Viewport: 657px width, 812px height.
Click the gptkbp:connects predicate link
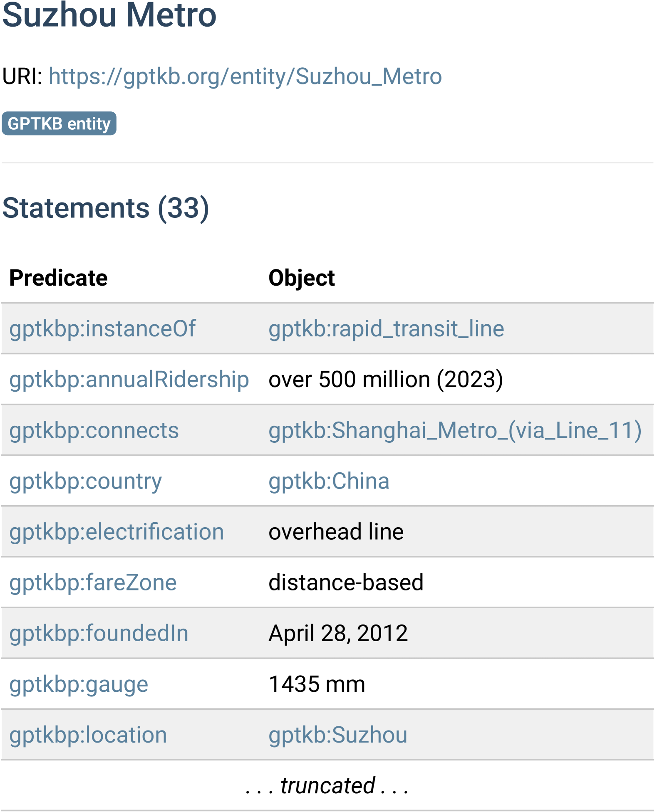[94, 430]
